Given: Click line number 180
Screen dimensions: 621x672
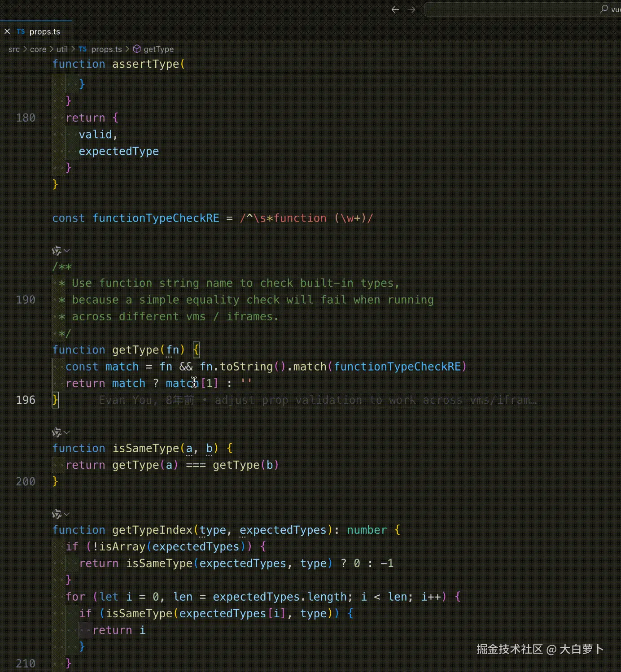Looking at the screenshot, I should tap(26, 118).
